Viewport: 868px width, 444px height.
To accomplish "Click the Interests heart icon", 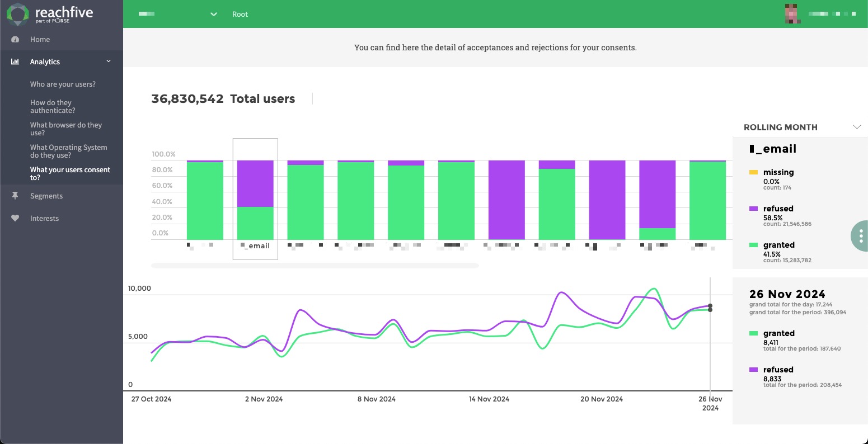I will pyautogui.click(x=15, y=218).
